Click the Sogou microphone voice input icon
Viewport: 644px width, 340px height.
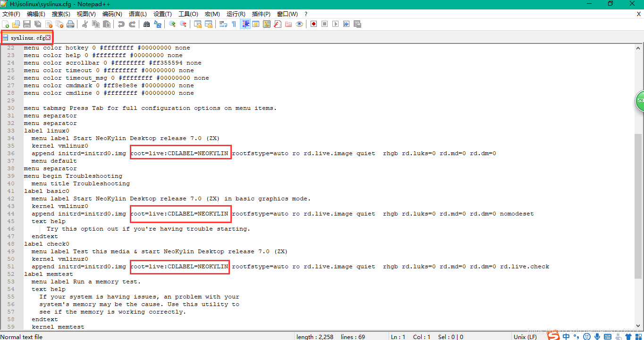[597, 336]
